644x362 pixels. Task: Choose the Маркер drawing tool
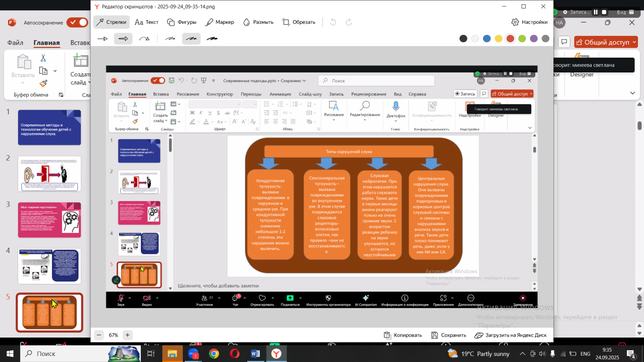pos(220,22)
